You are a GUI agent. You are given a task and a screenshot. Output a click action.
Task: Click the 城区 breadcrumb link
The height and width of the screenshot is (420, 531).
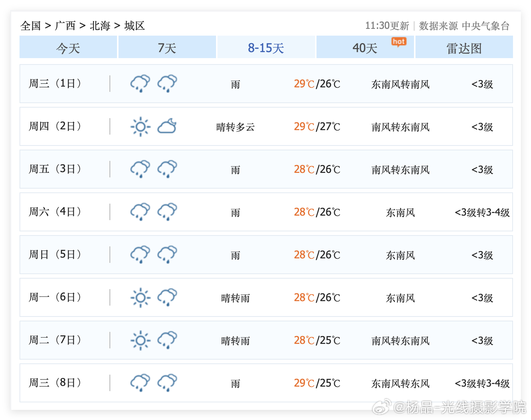click(135, 26)
